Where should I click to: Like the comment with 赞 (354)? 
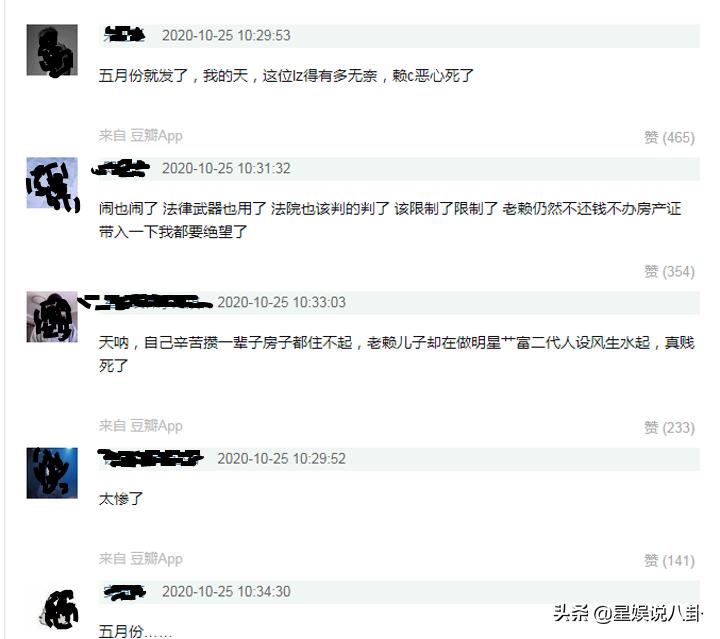669,271
